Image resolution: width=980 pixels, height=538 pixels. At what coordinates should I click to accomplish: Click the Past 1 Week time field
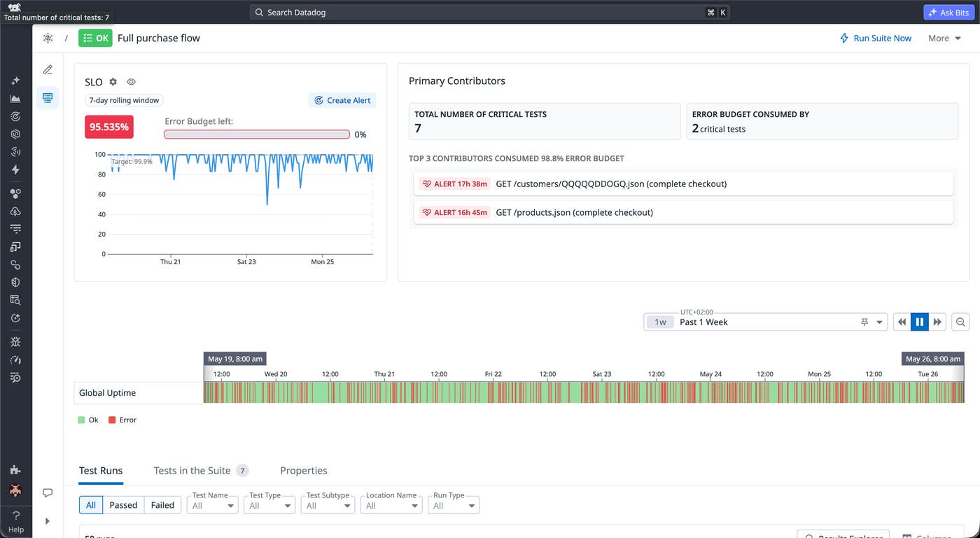tap(766, 322)
